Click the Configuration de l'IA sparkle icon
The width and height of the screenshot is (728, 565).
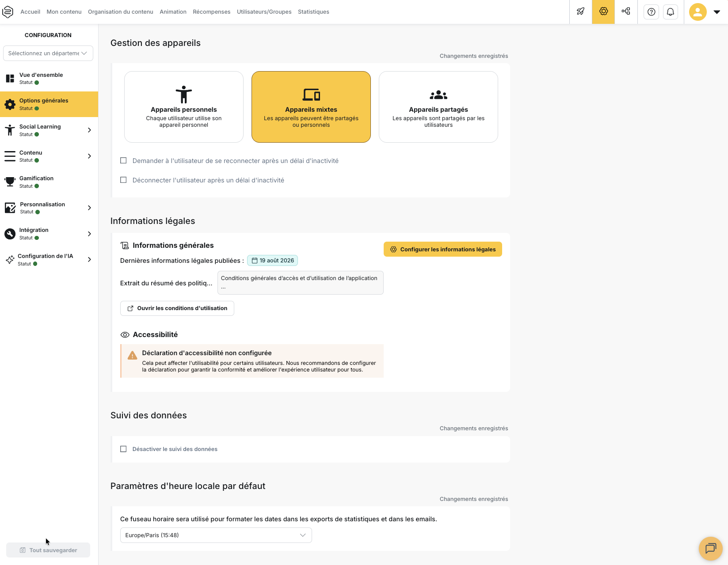tap(10, 260)
